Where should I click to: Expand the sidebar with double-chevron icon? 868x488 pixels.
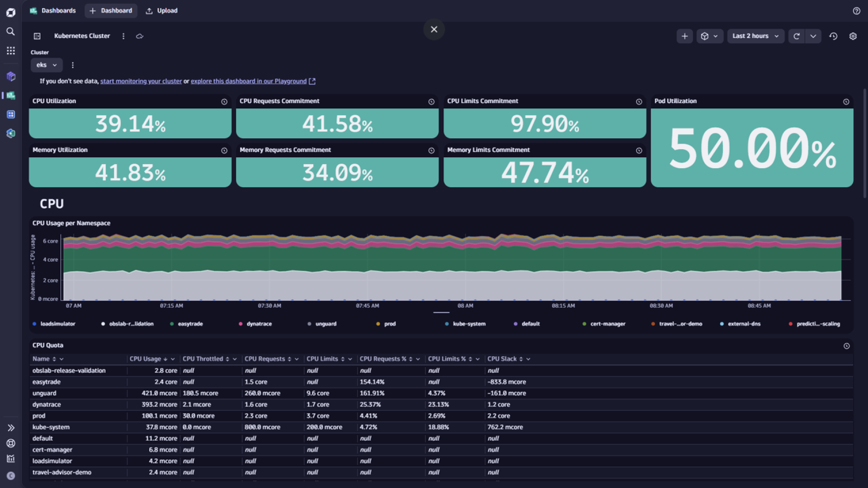pos(10,428)
